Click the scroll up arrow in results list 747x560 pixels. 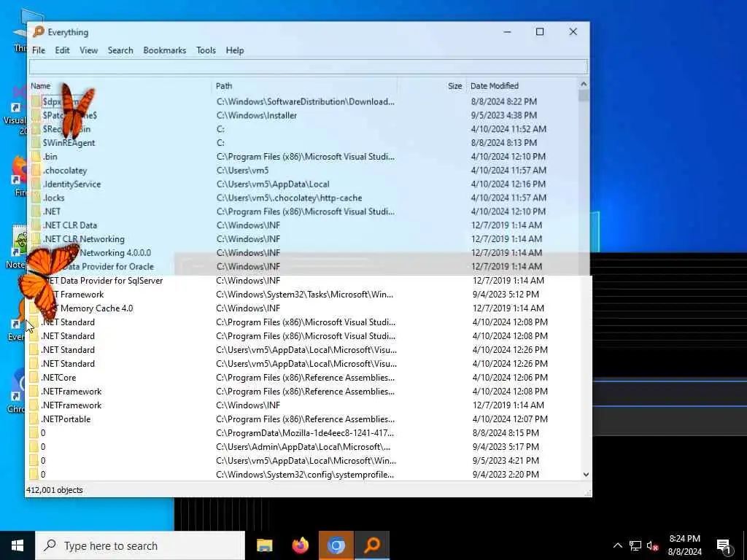coord(584,85)
